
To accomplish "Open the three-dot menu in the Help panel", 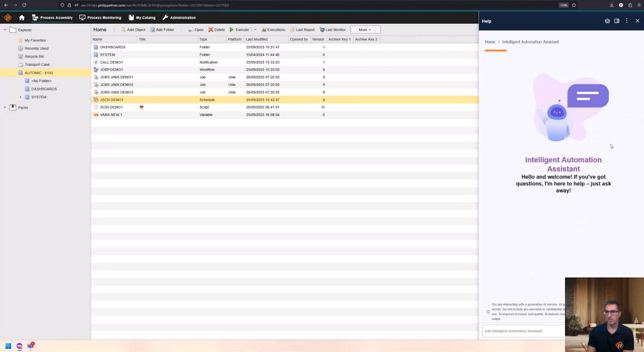I will tap(627, 21).
